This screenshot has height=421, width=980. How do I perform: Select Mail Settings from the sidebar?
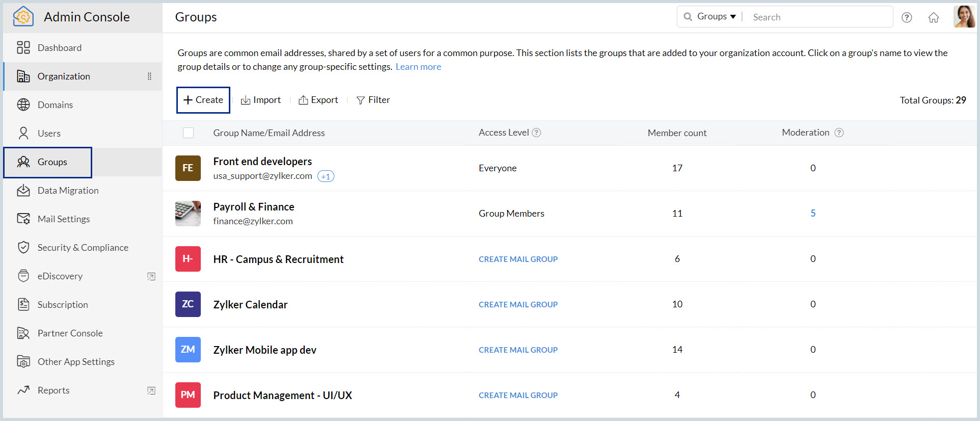click(63, 219)
